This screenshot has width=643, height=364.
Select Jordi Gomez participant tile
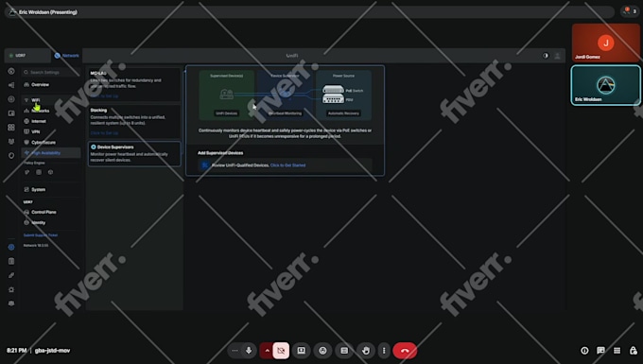click(x=605, y=43)
